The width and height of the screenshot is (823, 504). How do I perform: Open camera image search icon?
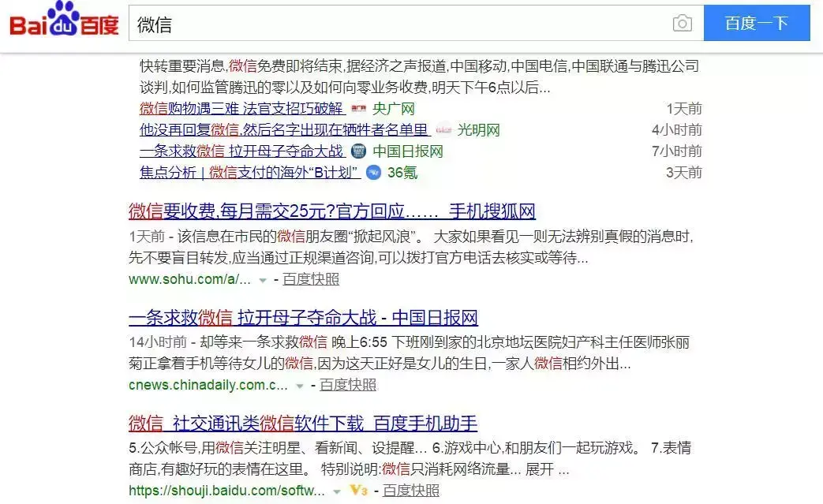pyautogui.click(x=682, y=23)
